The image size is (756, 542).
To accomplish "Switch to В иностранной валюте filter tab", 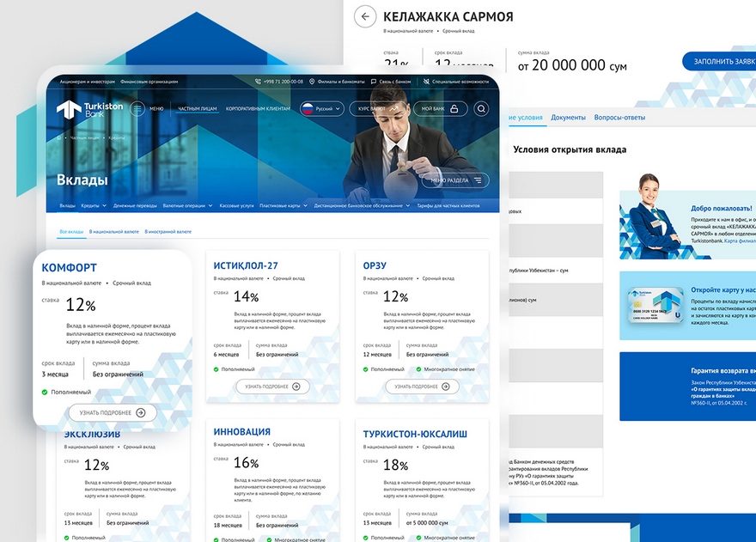I will tap(168, 232).
